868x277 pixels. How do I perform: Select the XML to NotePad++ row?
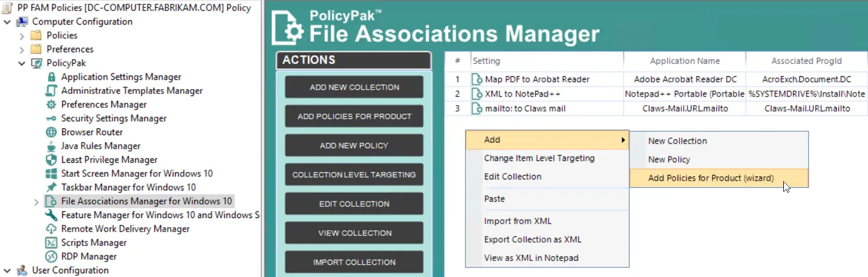pos(656,94)
